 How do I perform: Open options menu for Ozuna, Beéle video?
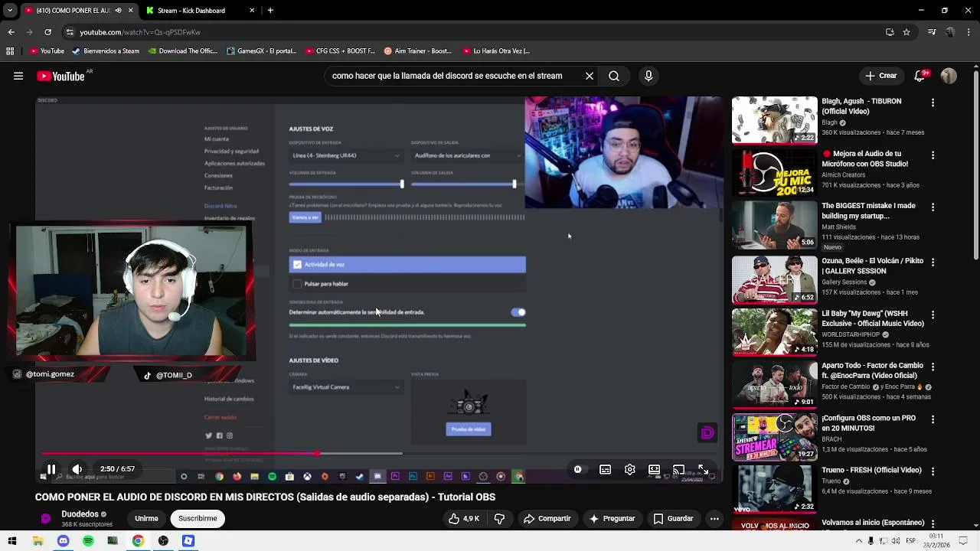[933, 262]
